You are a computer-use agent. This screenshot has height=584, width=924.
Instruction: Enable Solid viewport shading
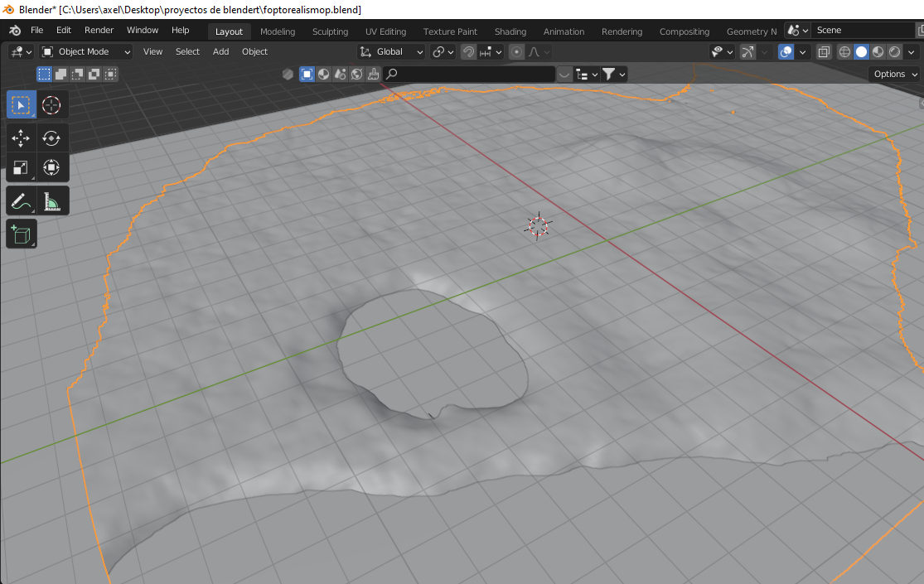tap(862, 52)
